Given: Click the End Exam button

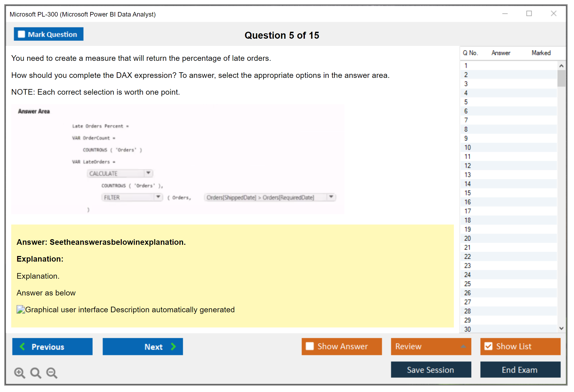Looking at the screenshot, I should (520, 370).
